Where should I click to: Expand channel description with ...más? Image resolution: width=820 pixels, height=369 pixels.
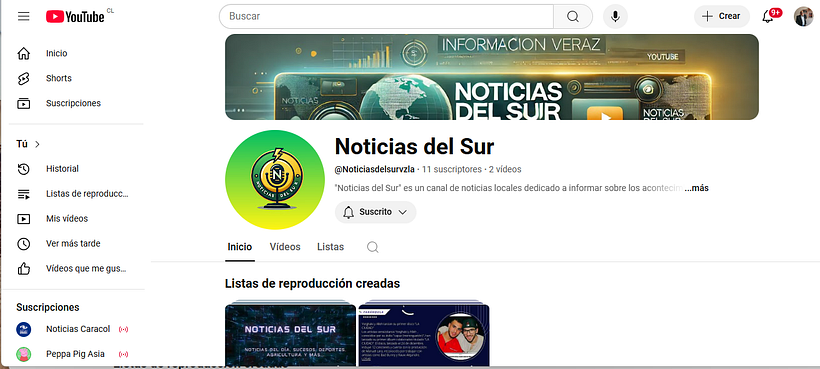[697, 188]
